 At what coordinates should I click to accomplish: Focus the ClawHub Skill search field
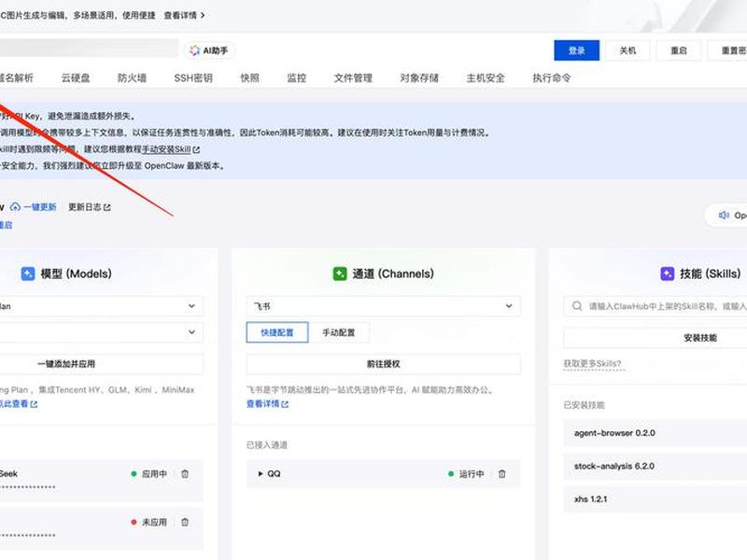coord(655,306)
